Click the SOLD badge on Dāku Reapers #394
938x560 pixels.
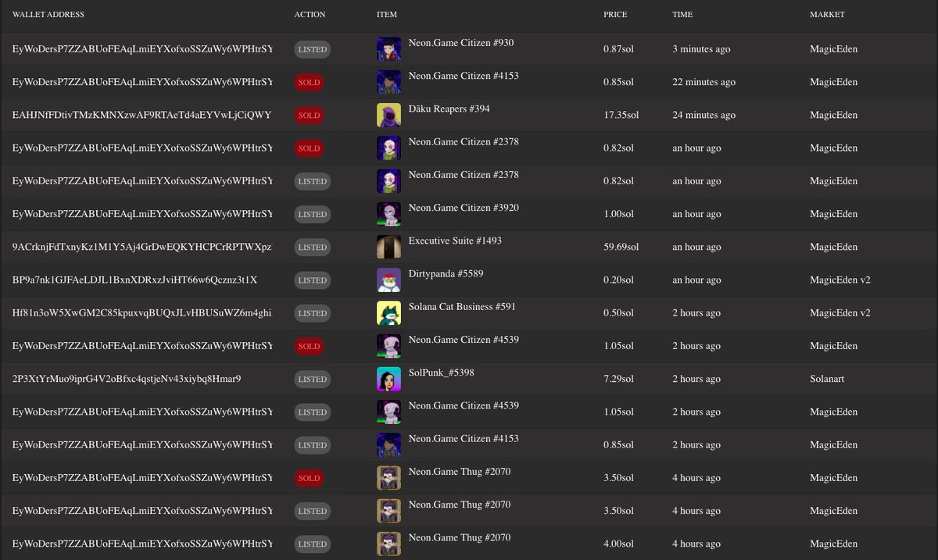(x=309, y=115)
